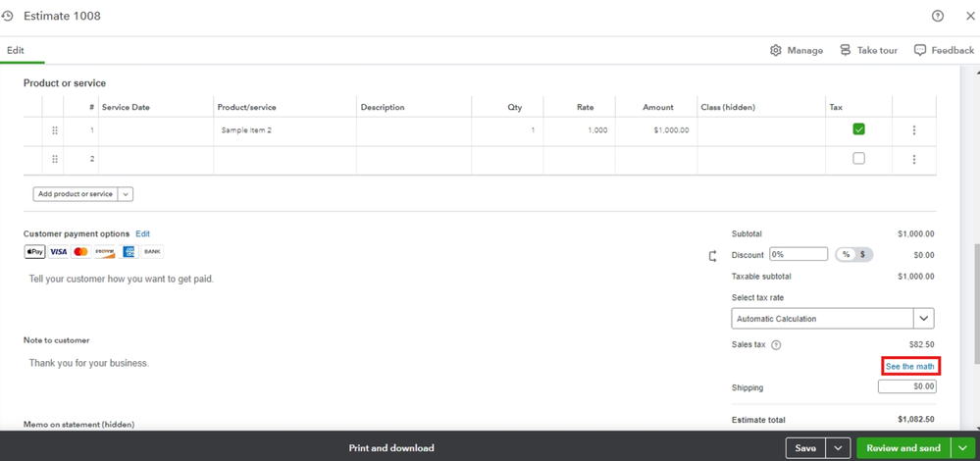
Task: Click the Qty cell in row 1
Action: 507,130
